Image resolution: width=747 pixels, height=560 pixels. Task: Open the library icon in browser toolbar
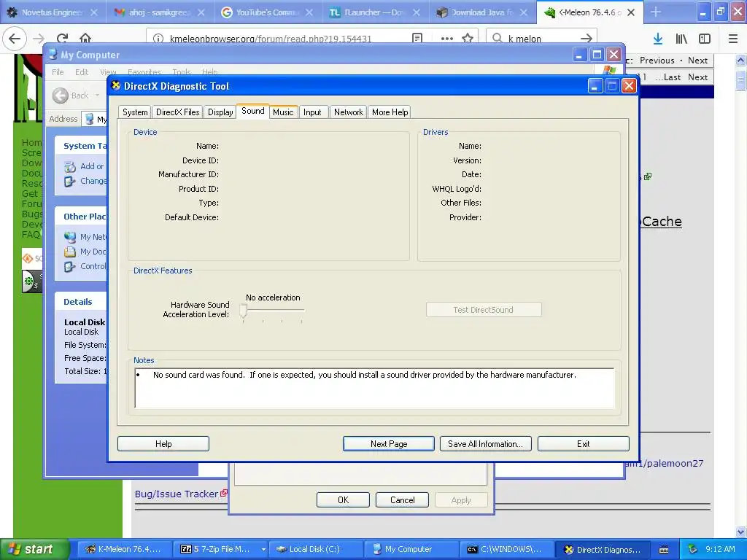coord(681,39)
